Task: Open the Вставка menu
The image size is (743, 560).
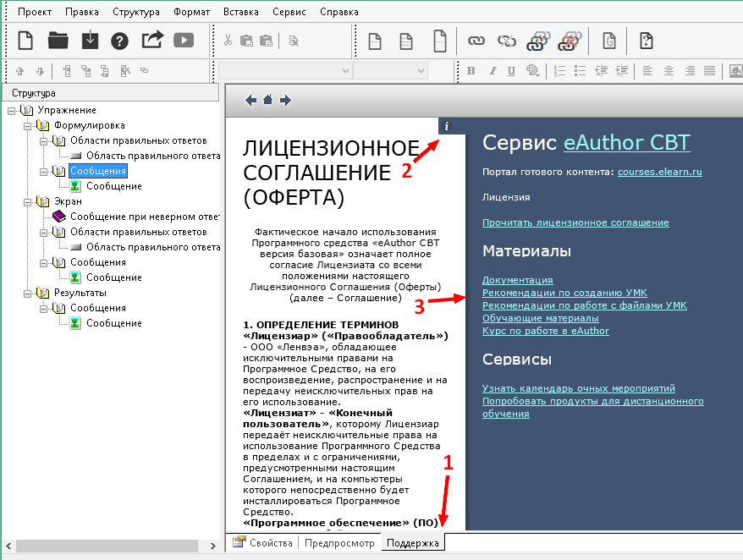Action: coord(240,12)
